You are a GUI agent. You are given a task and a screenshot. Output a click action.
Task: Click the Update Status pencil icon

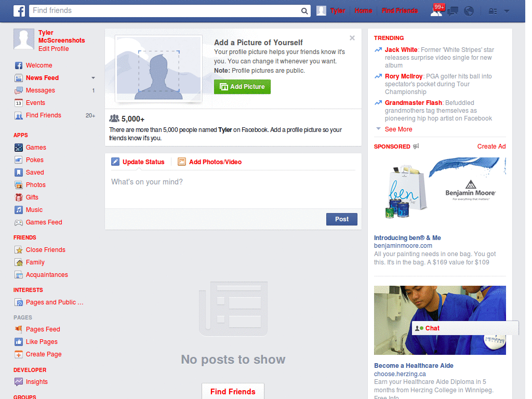point(115,162)
